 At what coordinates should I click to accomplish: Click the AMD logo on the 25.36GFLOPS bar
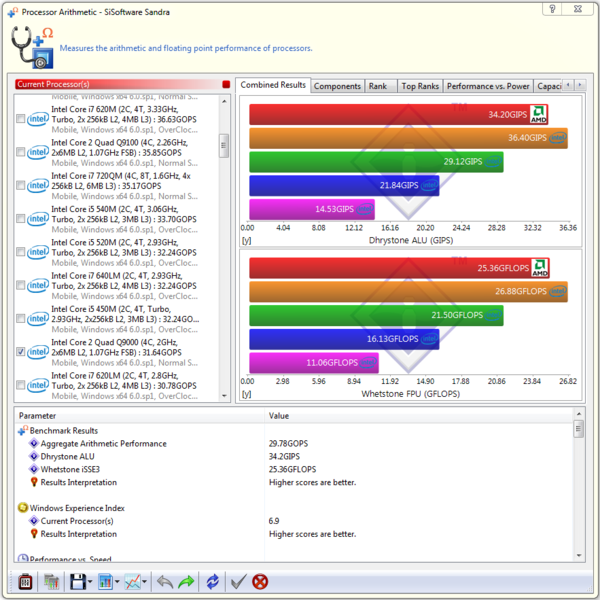[x=540, y=267]
